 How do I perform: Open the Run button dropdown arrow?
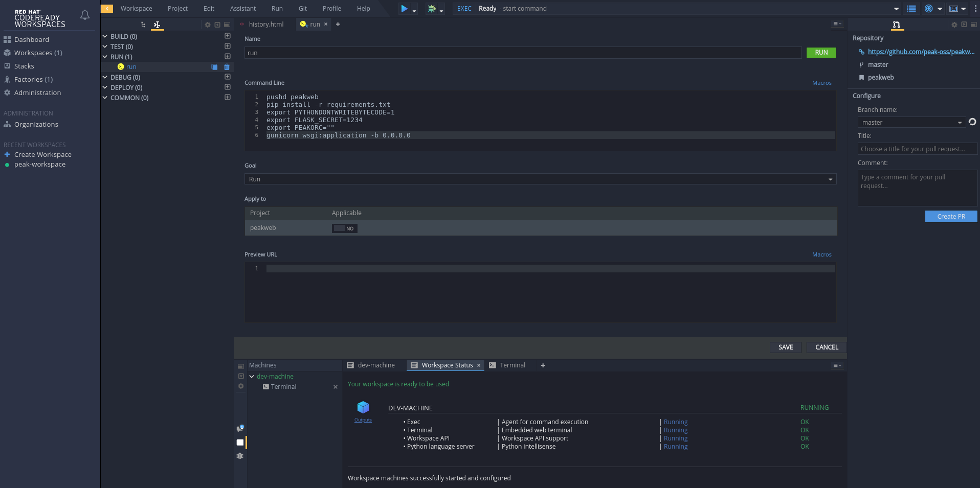[x=414, y=10]
